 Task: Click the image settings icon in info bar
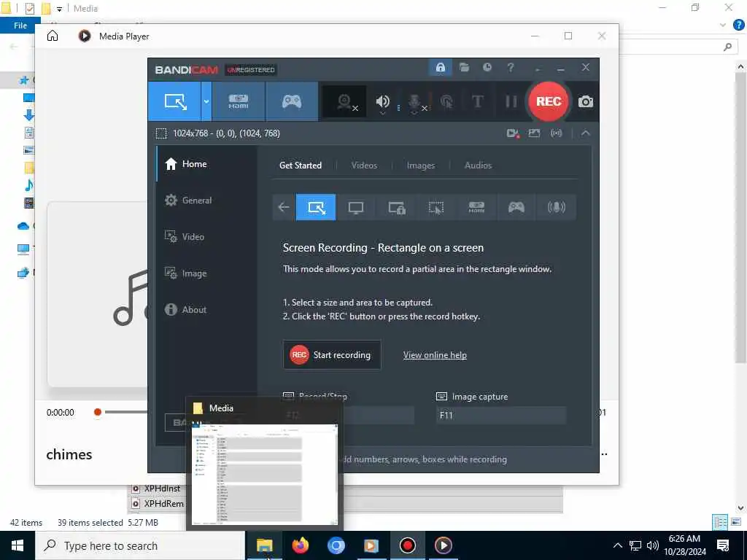(x=534, y=133)
